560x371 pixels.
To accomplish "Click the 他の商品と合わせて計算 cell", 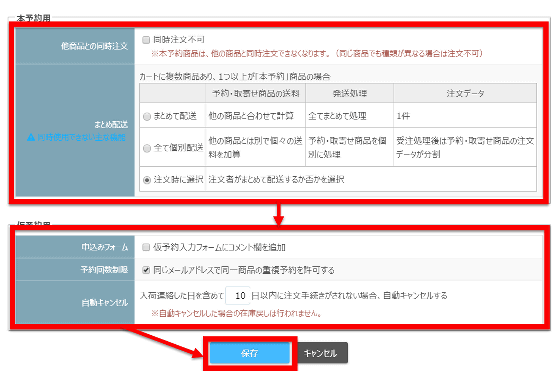I will [255, 116].
